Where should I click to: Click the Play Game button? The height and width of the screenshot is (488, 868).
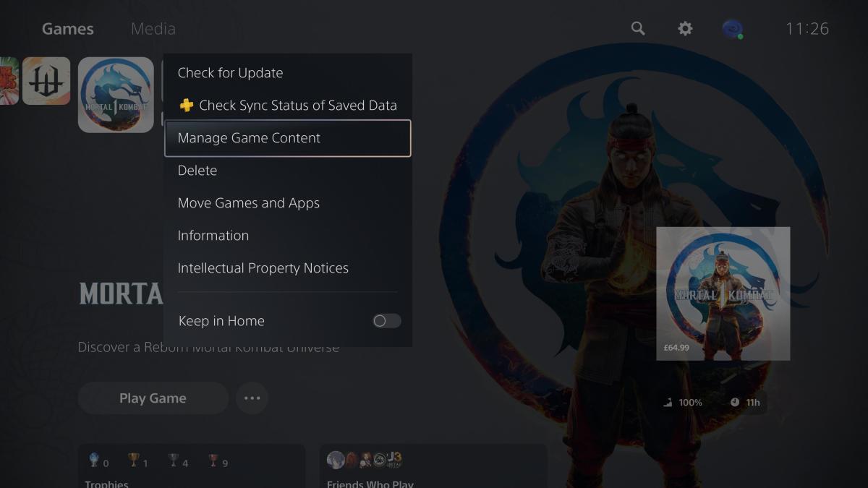(153, 398)
